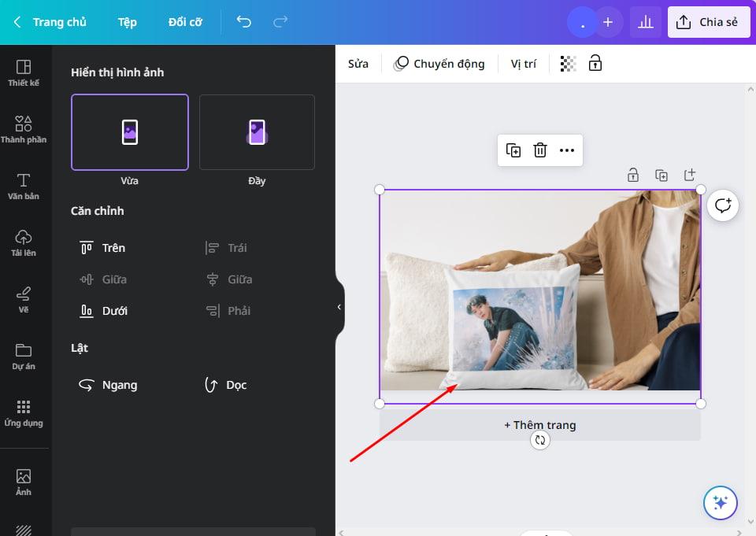Duplicate the image with the copy icon

(513, 150)
